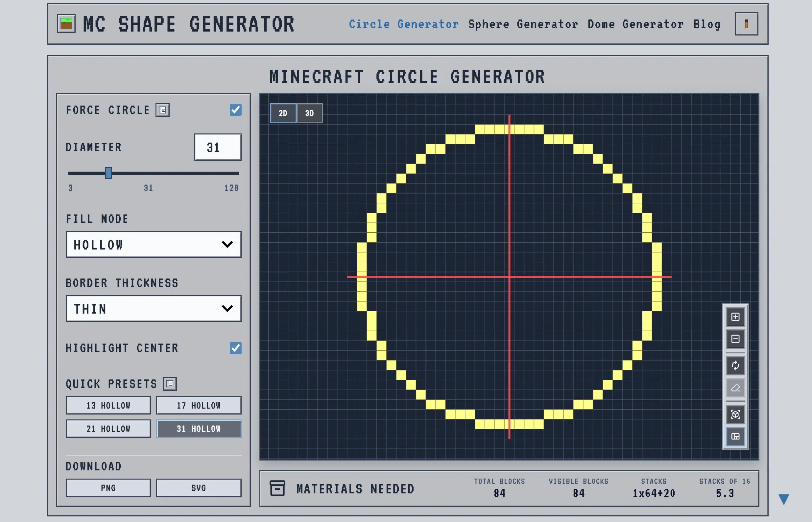The height and width of the screenshot is (522, 812).
Task: Click the Minecraft Circle Generator heading
Action: click(x=407, y=77)
